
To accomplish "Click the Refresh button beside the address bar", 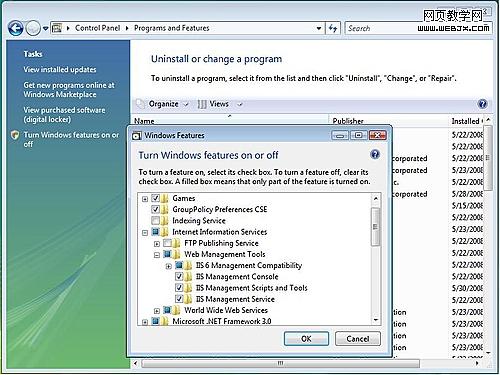I will (333, 28).
